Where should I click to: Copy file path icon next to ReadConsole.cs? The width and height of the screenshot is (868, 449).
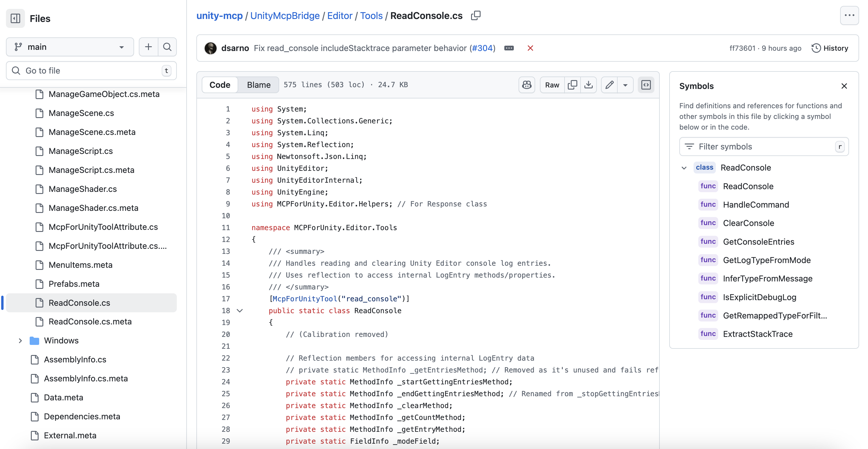click(x=476, y=15)
